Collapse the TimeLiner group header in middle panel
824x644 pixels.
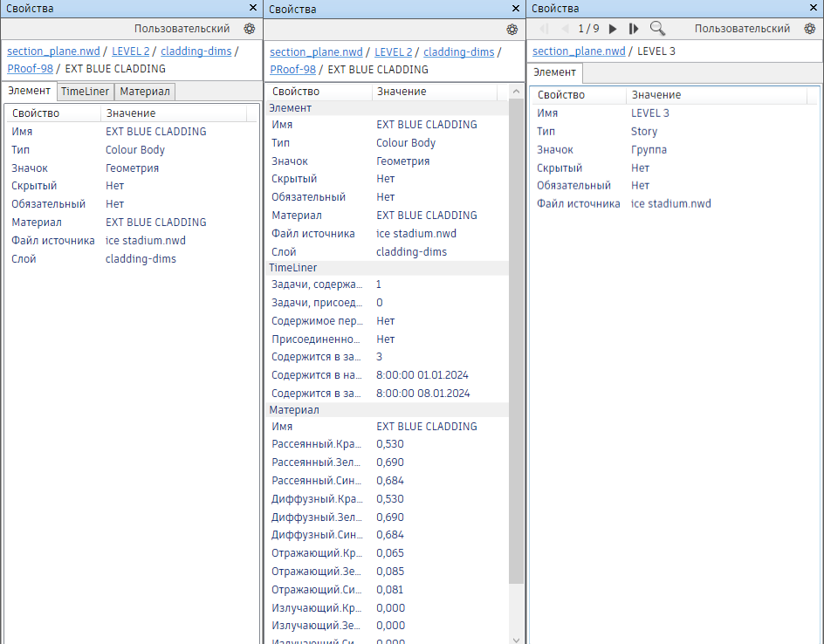pyautogui.click(x=388, y=268)
